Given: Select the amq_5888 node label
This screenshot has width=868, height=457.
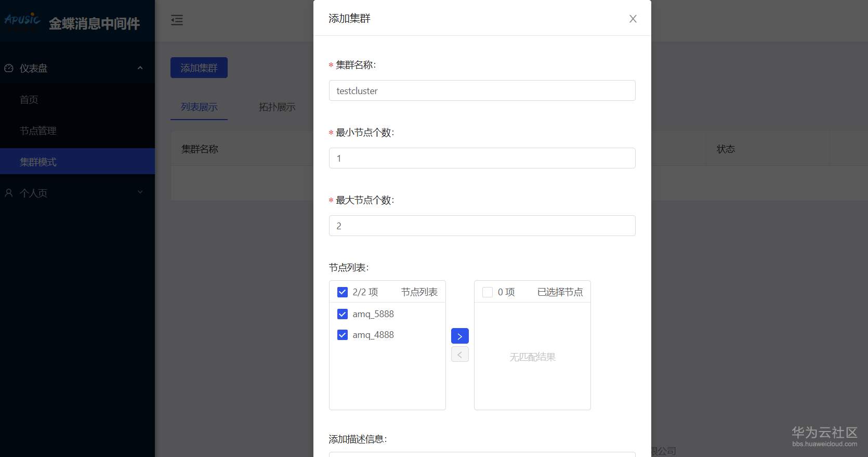Looking at the screenshot, I should click(373, 314).
